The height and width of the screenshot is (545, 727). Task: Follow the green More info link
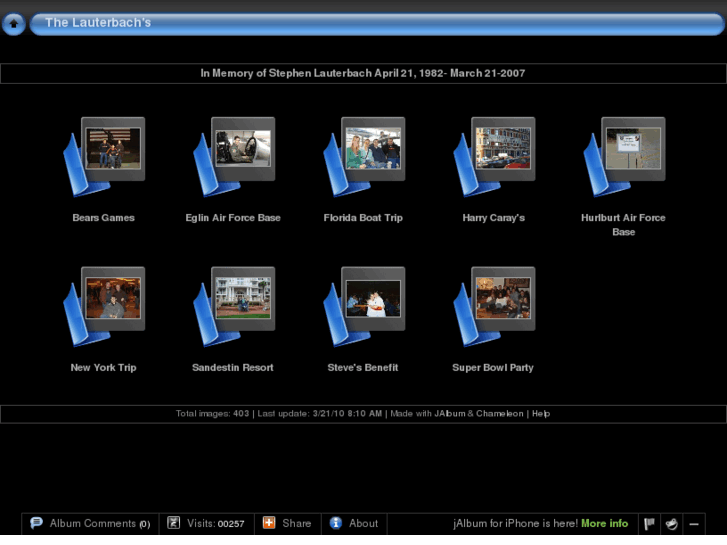click(x=604, y=524)
